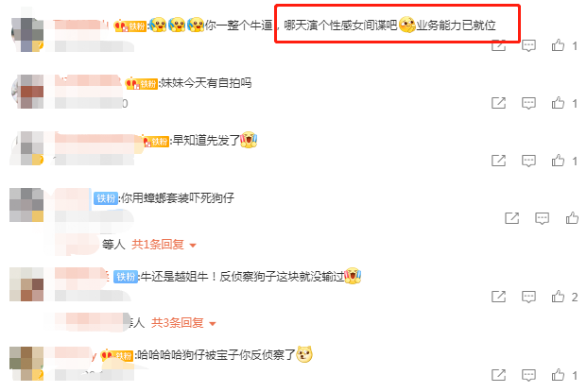The height and width of the screenshot is (392, 587).
Task: Like the 哈哈哈哈狗仔 comment
Action: click(x=558, y=375)
